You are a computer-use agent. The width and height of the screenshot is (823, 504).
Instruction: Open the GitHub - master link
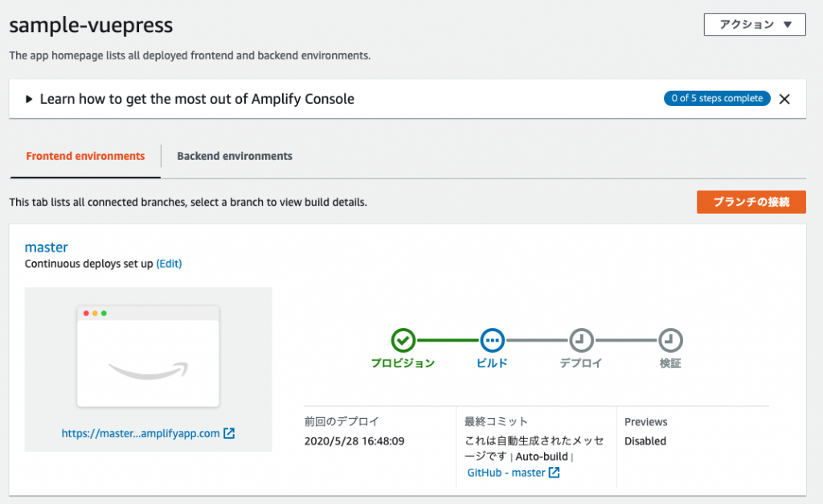click(506, 473)
